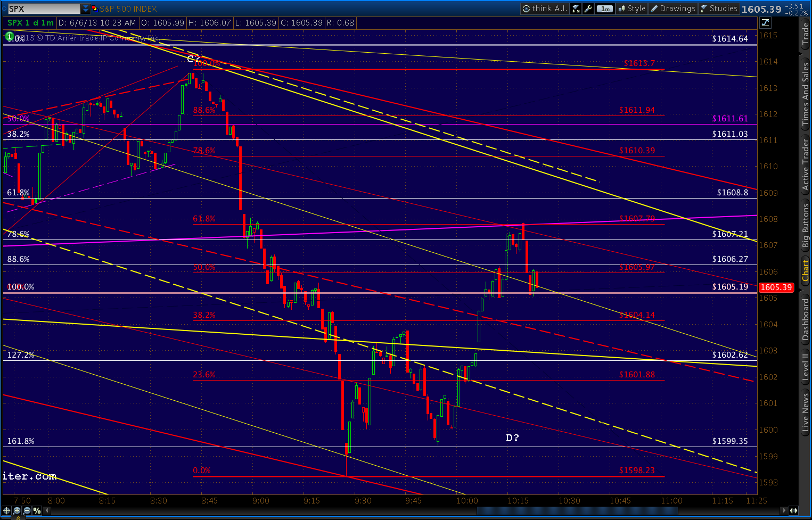The height and width of the screenshot is (520, 812).
Task: Open the Studies menu
Action: 719,9
